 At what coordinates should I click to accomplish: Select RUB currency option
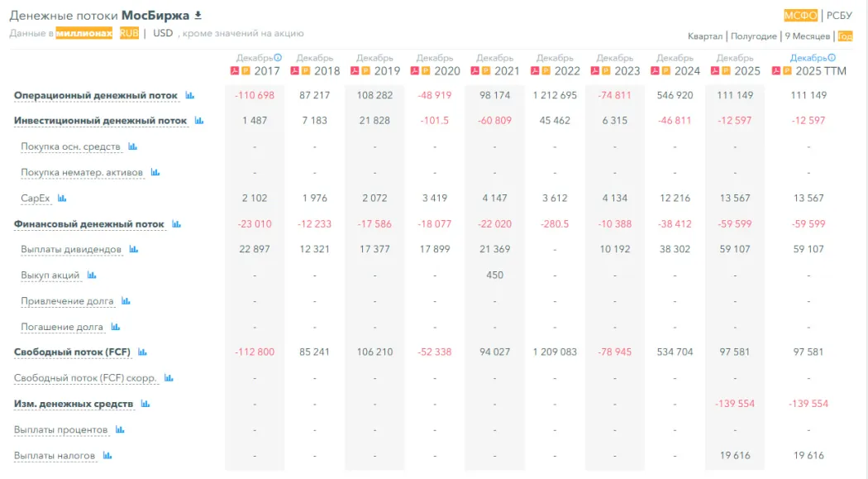point(129,33)
